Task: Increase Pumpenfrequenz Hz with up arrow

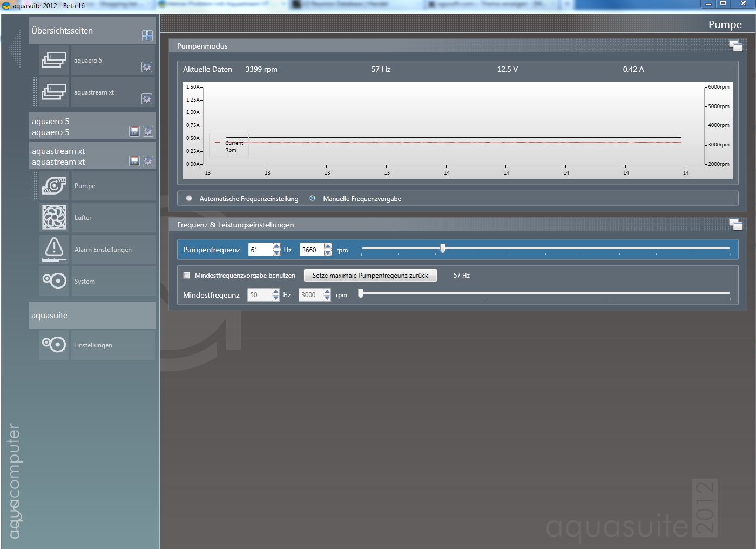Action: (276, 247)
